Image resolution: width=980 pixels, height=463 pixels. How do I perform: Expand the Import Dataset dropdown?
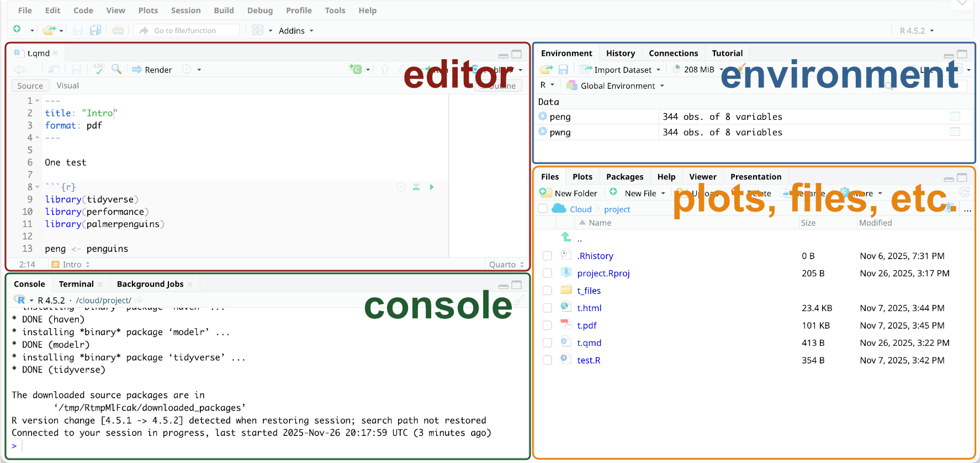coord(658,70)
